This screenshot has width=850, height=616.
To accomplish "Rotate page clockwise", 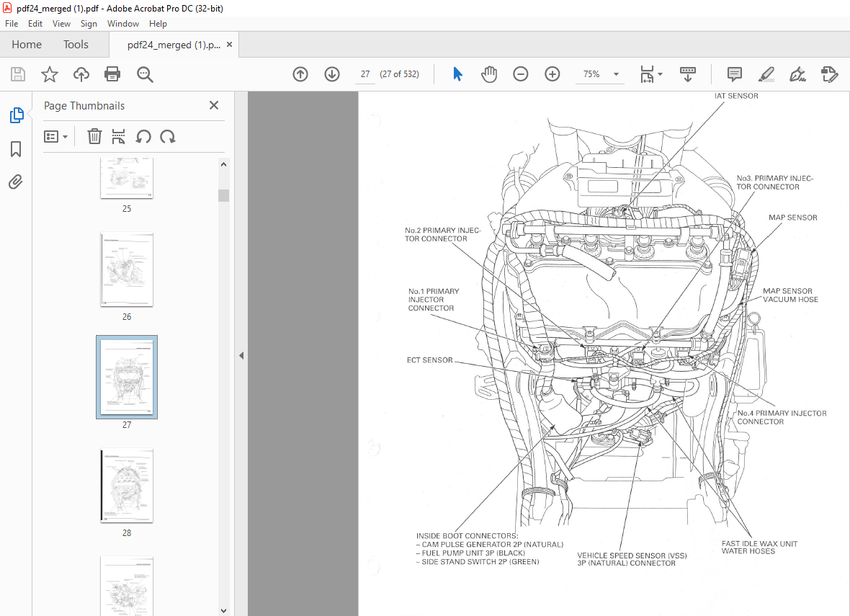I will tap(168, 137).
